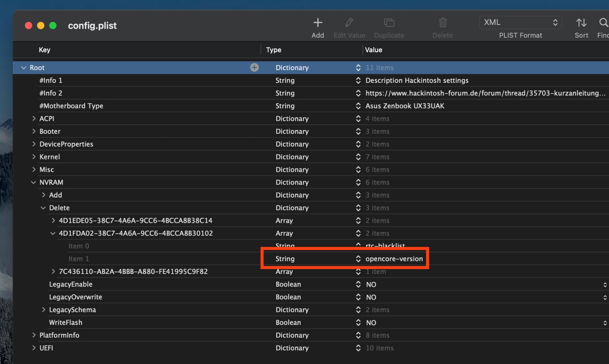Click the Sort arrows icon
The height and width of the screenshot is (364, 609).
pyautogui.click(x=581, y=23)
